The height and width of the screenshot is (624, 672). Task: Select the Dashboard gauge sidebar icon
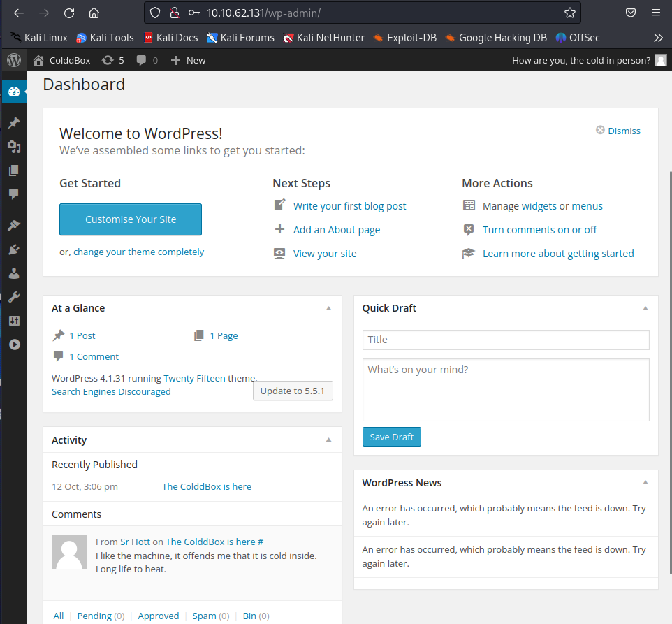point(14,92)
